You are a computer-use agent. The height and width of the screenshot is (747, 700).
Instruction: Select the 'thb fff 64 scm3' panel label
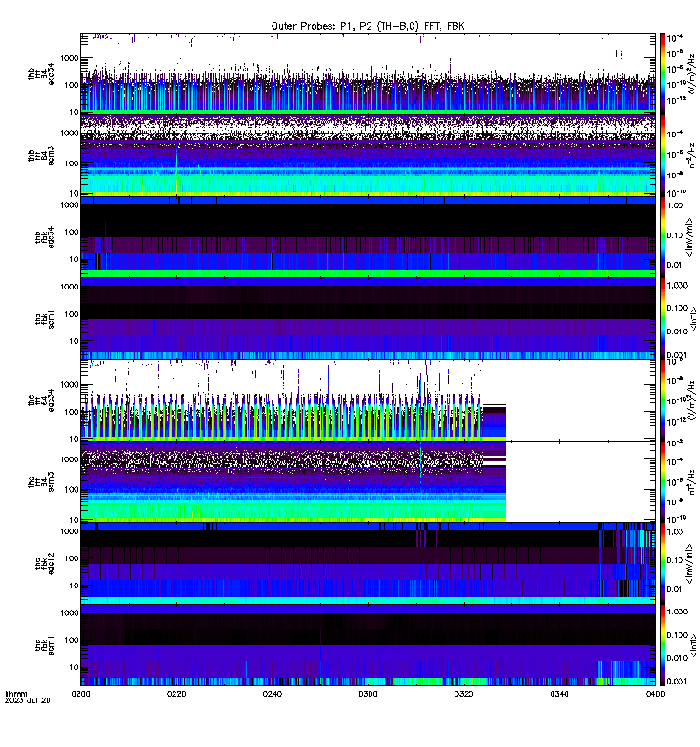click(x=41, y=156)
